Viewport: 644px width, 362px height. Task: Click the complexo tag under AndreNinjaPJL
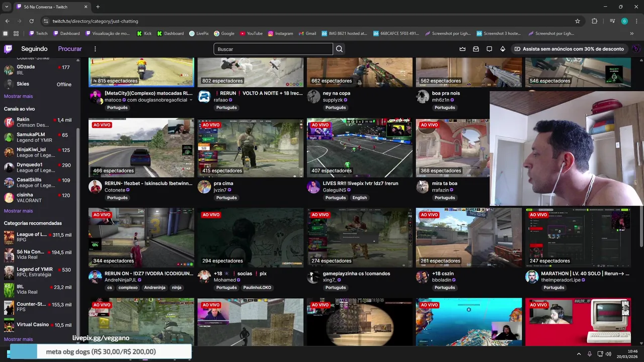pyautogui.click(x=128, y=288)
